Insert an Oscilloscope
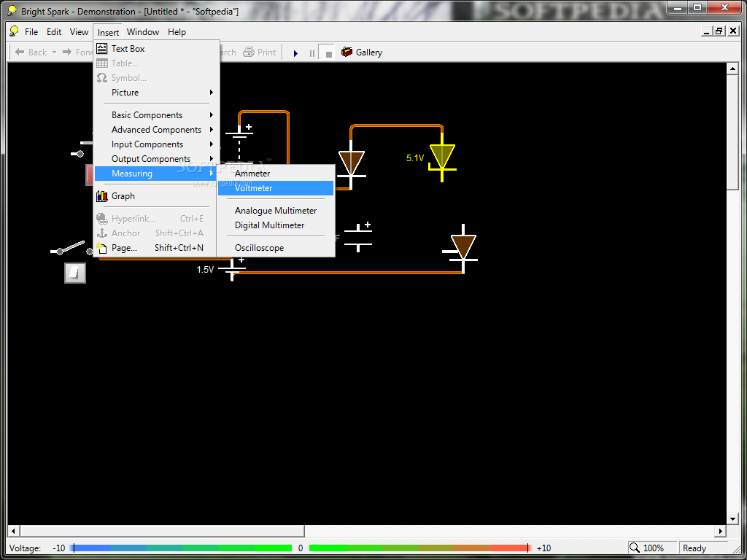The image size is (747, 560). pos(276,248)
